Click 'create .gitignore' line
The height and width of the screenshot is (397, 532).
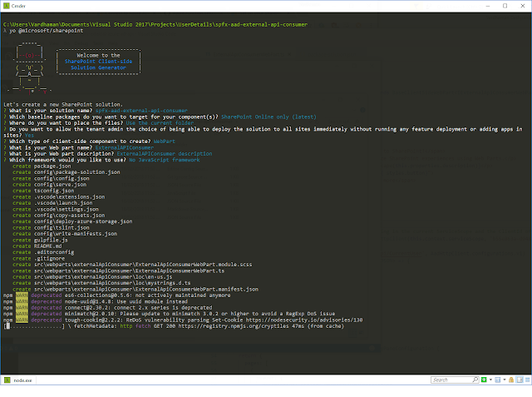point(38,259)
